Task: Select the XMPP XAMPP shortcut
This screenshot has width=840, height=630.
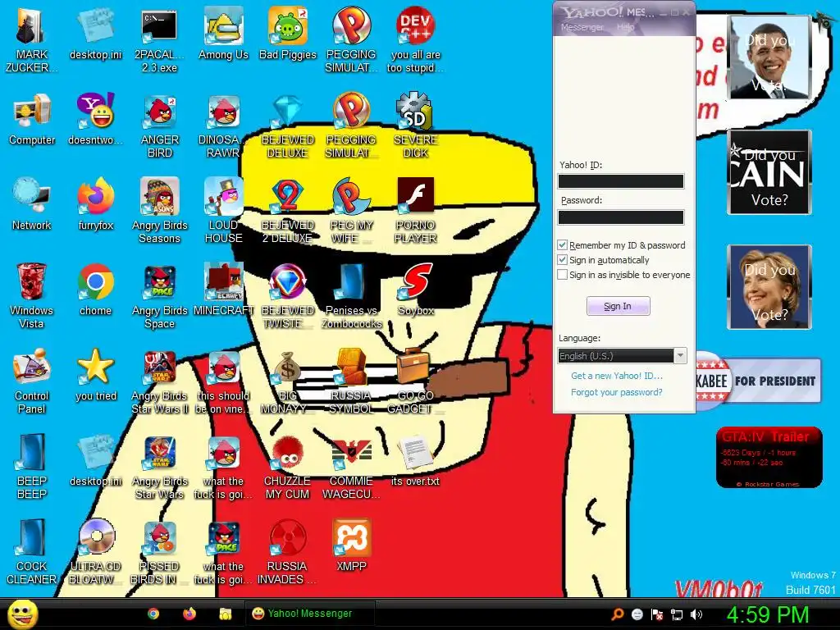Action: click(351, 546)
